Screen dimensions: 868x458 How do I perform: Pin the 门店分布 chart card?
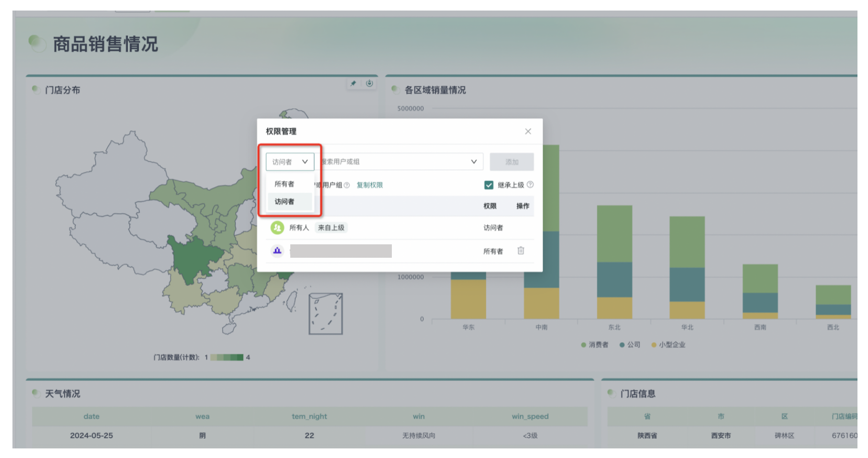pyautogui.click(x=353, y=83)
